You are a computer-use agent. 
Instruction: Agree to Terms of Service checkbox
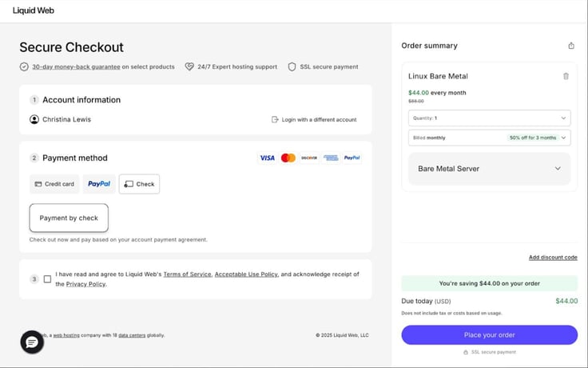(x=47, y=279)
